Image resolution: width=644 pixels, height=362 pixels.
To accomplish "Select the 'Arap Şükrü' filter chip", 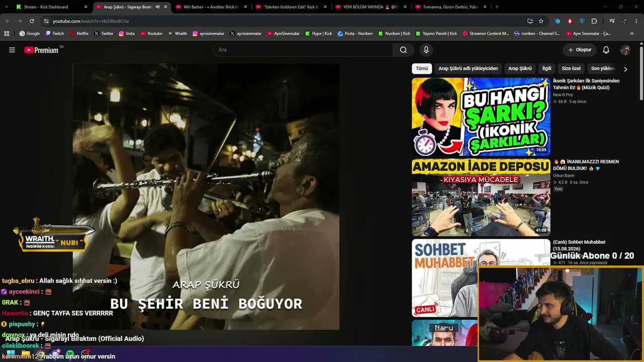I will click(x=520, y=68).
